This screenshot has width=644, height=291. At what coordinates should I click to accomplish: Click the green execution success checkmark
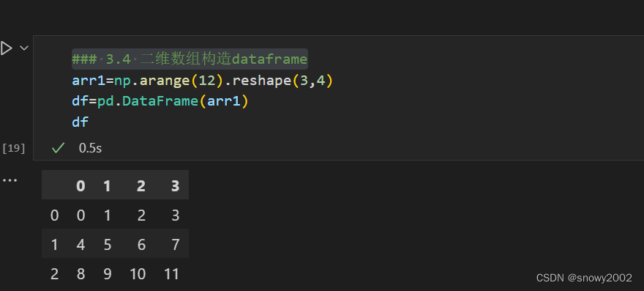(x=58, y=148)
